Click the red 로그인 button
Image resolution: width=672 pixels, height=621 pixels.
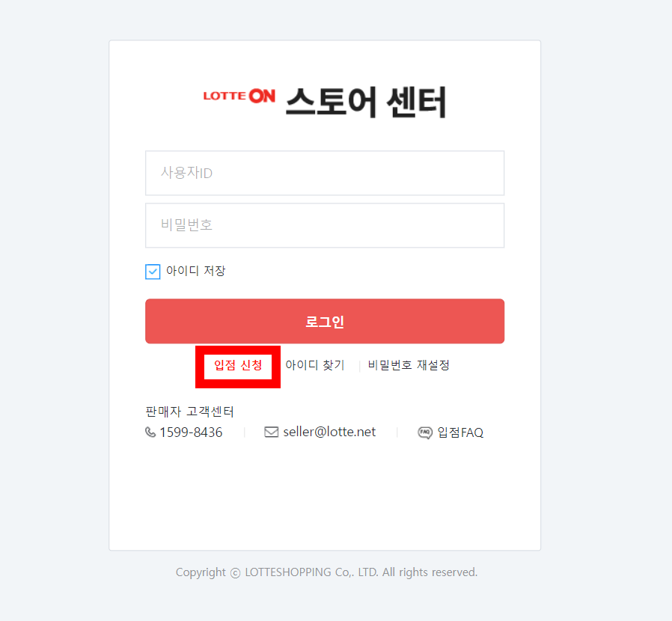pyautogui.click(x=325, y=321)
